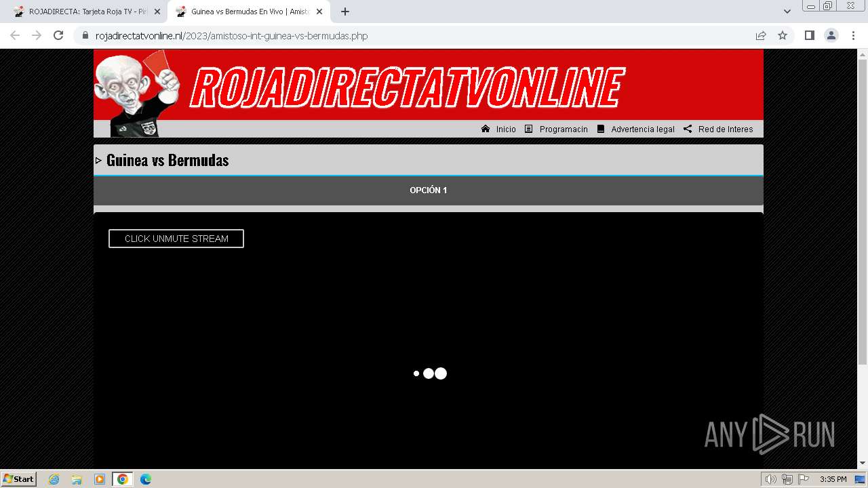Click the Guinea vs Bermudas heading
The image size is (868, 488).
167,161
